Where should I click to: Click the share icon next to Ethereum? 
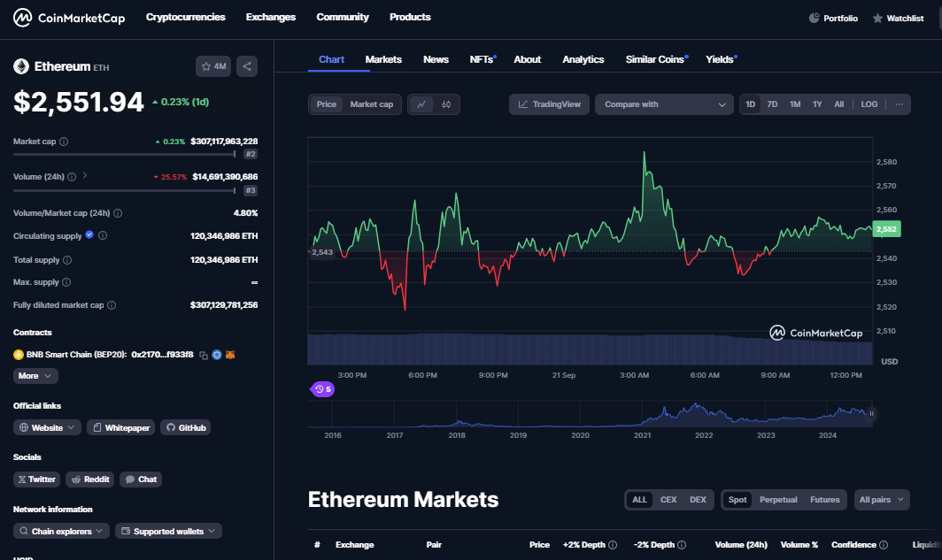(x=247, y=66)
